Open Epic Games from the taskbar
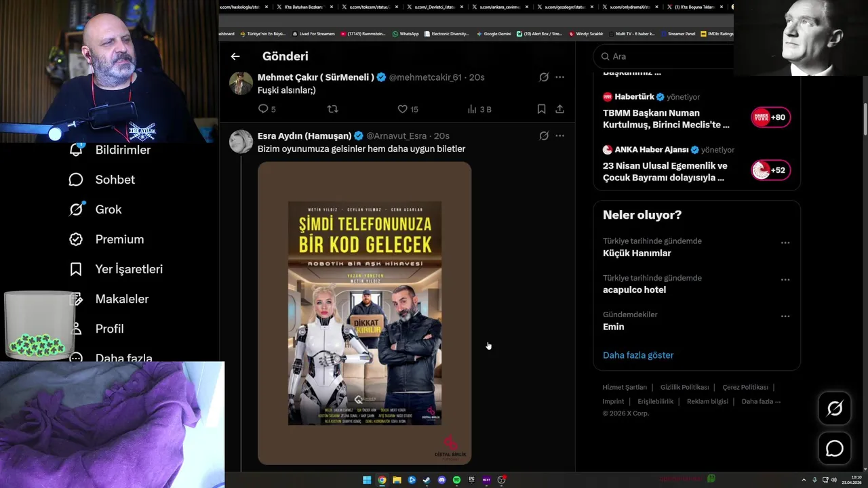This screenshot has height=488, width=868. pos(471,480)
